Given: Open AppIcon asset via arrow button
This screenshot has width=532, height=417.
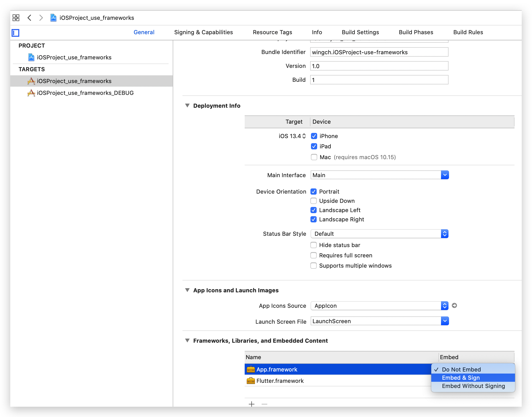Looking at the screenshot, I should pyautogui.click(x=454, y=305).
